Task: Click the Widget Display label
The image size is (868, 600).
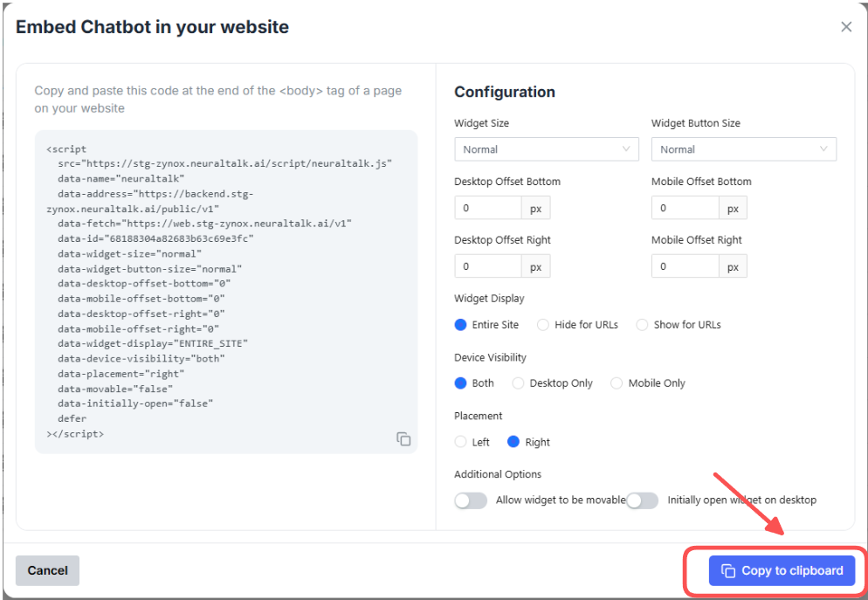Action: (489, 299)
